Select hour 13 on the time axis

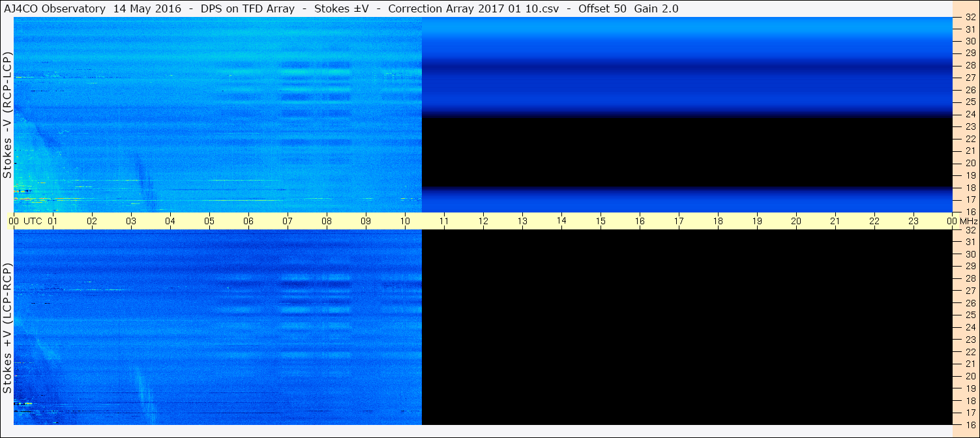pyautogui.click(x=522, y=221)
